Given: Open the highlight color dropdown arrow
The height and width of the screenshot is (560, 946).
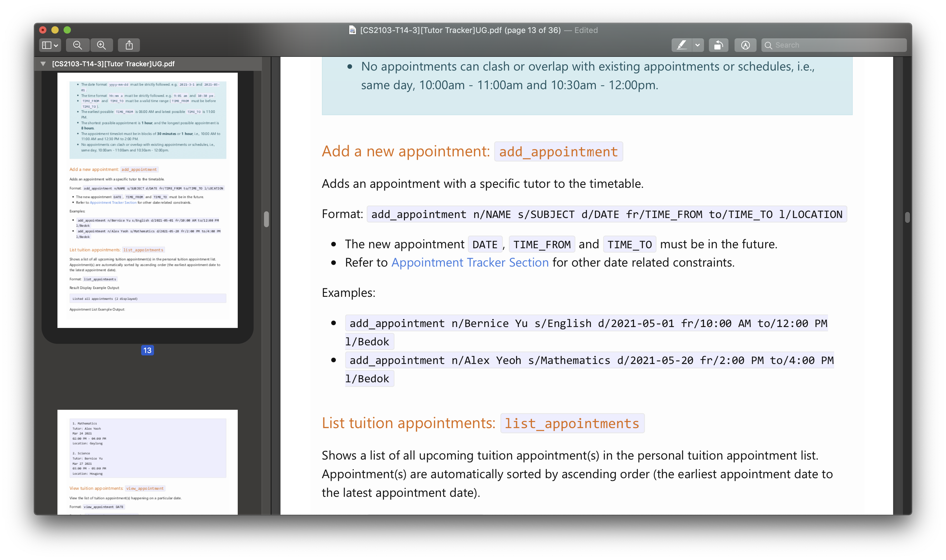Looking at the screenshot, I should click(698, 45).
